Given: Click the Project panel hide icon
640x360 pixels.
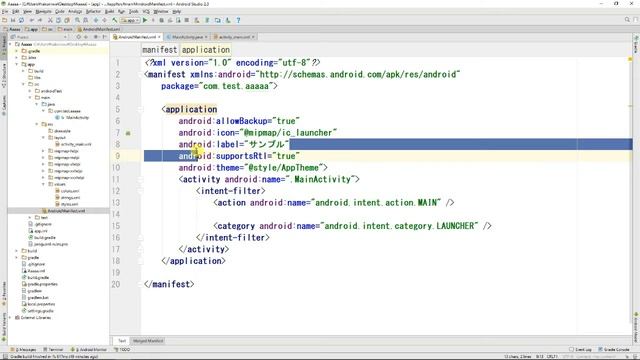Looking at the screenshot, I should pos(104,37).
